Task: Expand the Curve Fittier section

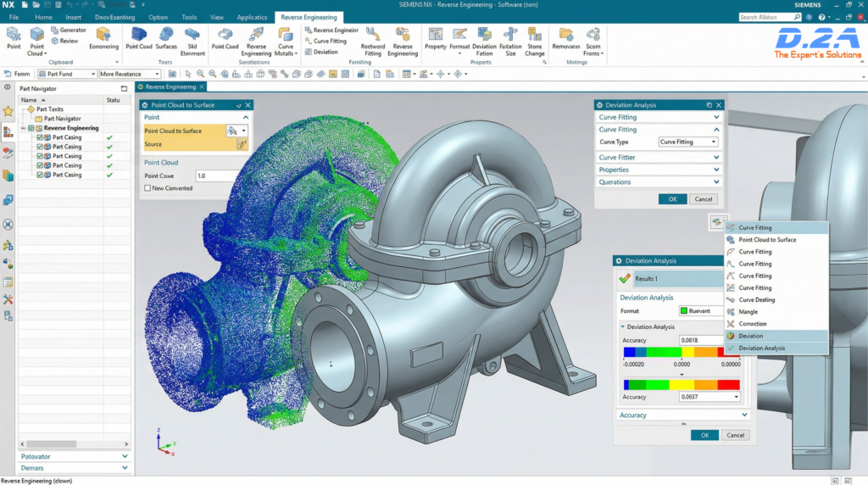Action: pyautogui.click(x=658, y=157)
